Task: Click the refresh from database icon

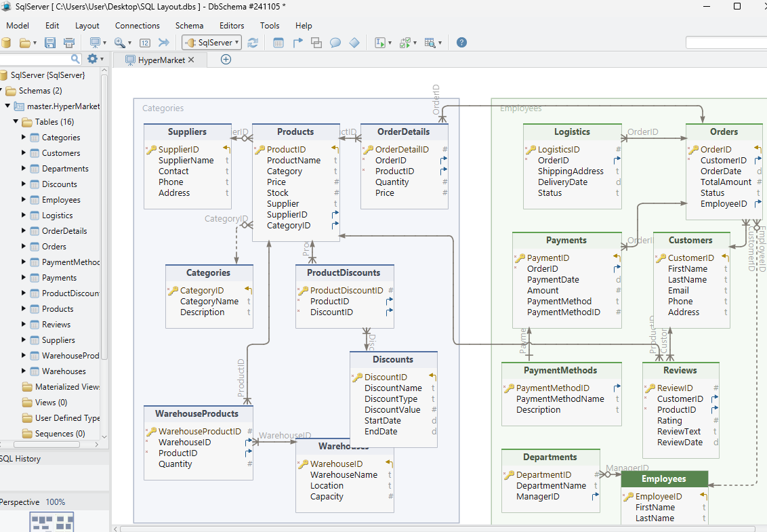Action: 253,43
